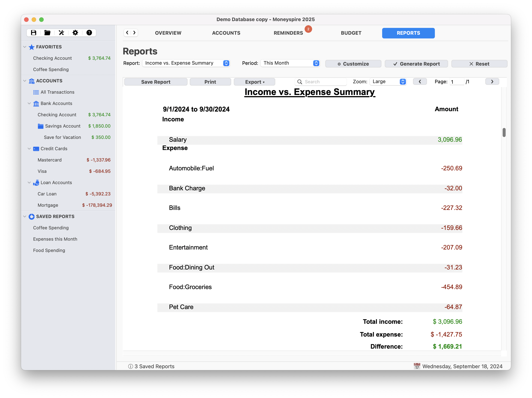Open Coffee Spending under Favorites

click(68, 70)
